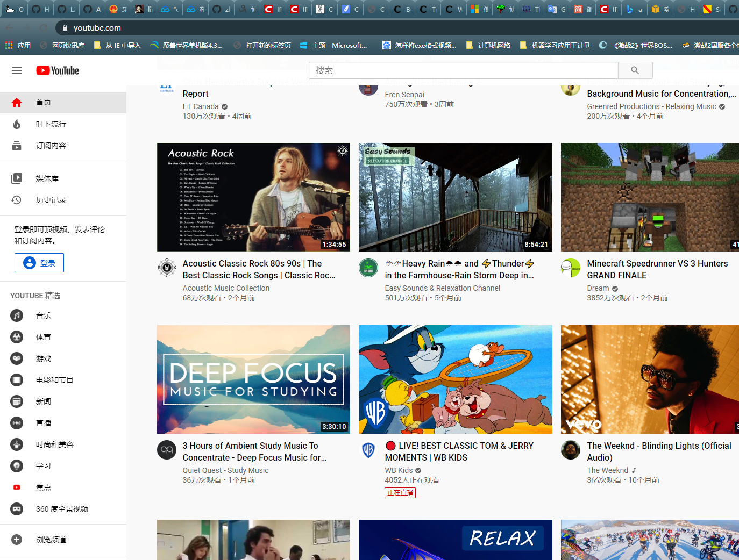Viewport: 739px width, 560px height.
Task: Visit the ET Canada channel name
Action: [x=201, y=106]
